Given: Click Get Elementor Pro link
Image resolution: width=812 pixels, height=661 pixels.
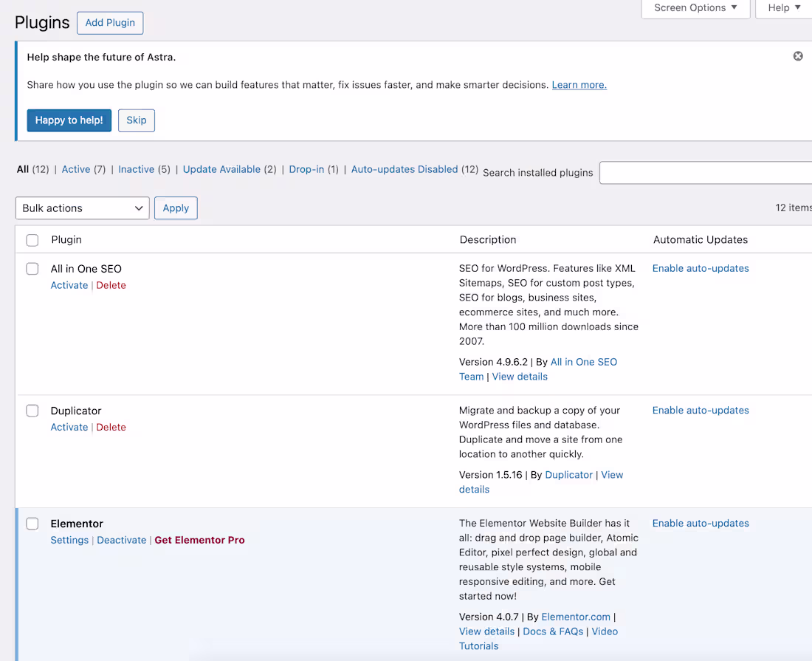Looking at the screenshot, I should point(199,541).
